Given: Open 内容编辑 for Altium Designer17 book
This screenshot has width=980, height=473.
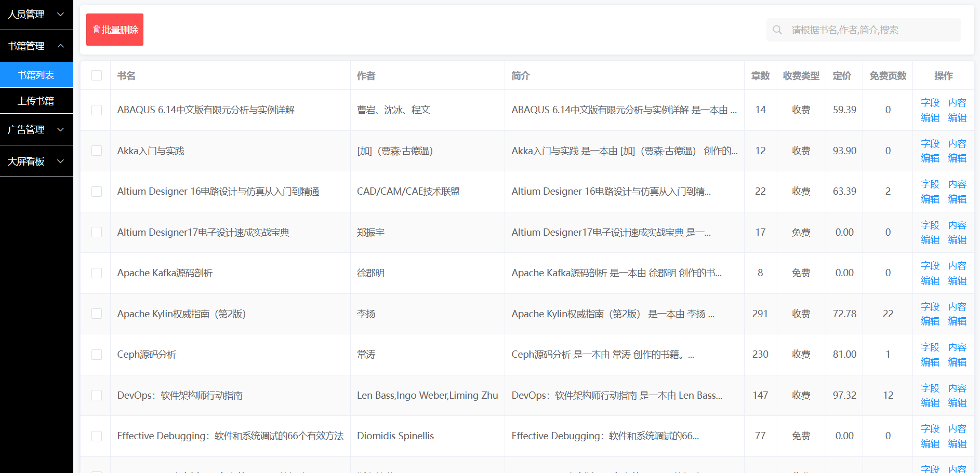Looking at the screenshot, I should pos(957,232).
